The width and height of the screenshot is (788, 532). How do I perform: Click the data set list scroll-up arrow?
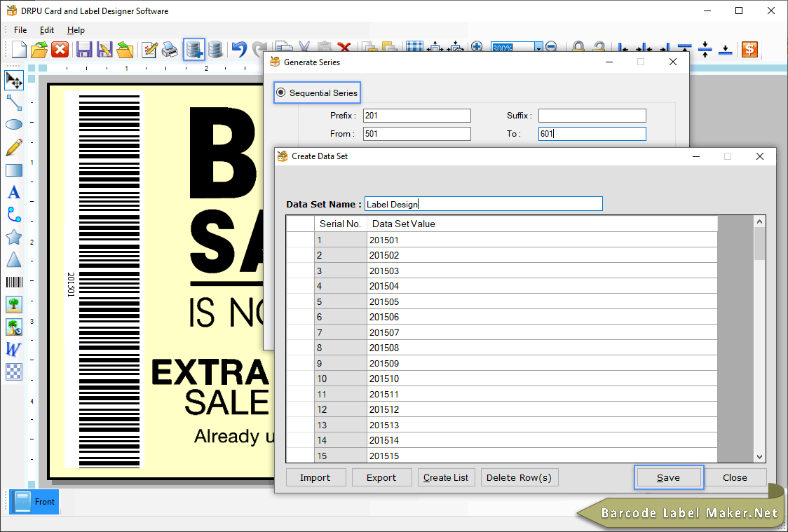759,221
